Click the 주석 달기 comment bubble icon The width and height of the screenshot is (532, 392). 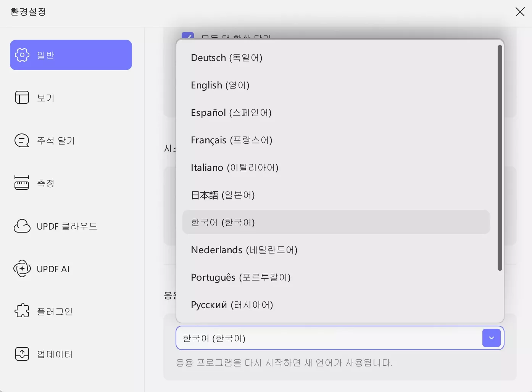[22, 140]
